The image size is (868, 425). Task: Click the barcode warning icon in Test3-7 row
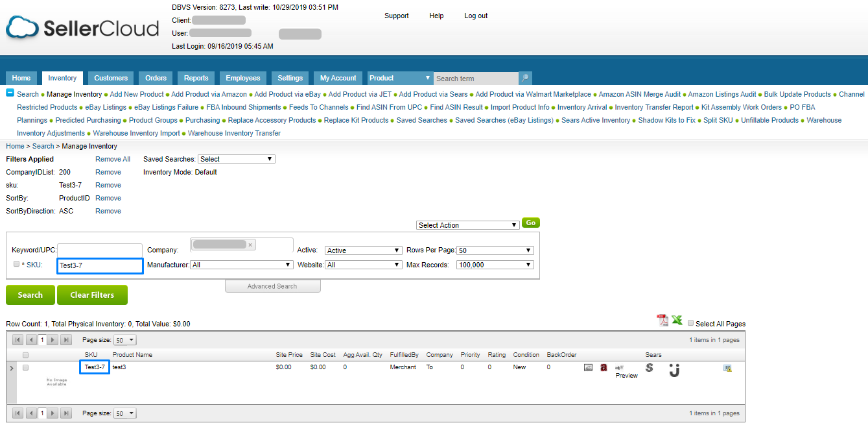click(727, 368)
